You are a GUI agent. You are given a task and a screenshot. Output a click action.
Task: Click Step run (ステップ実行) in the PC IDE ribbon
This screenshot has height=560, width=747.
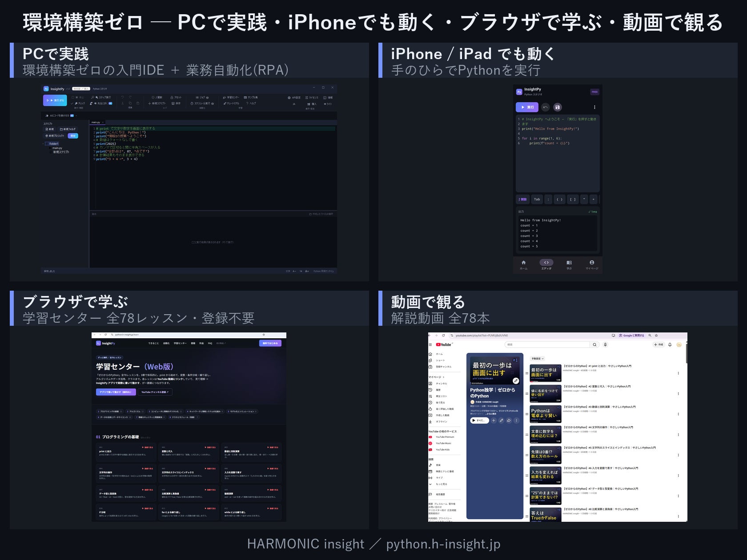click(101, 97)
